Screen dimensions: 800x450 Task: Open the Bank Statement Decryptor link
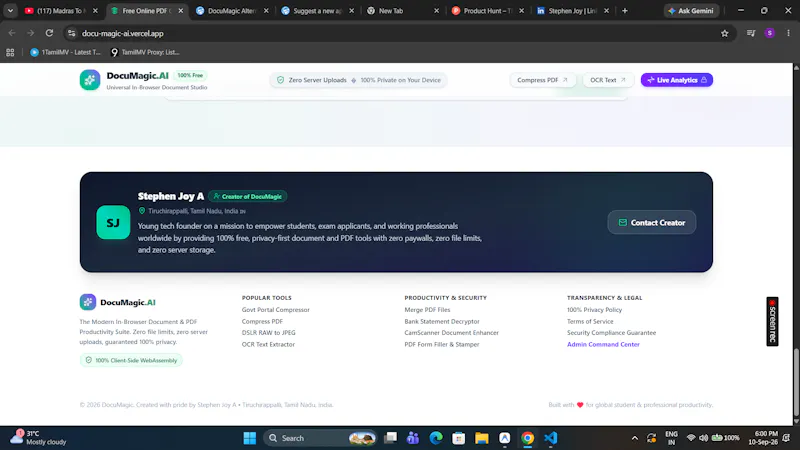(442, 321)
